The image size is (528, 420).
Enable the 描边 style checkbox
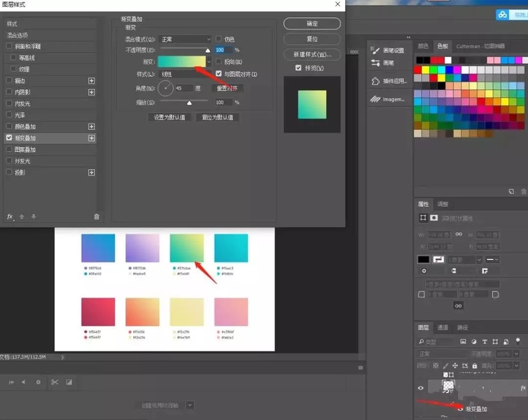click(x=9, y=80)
